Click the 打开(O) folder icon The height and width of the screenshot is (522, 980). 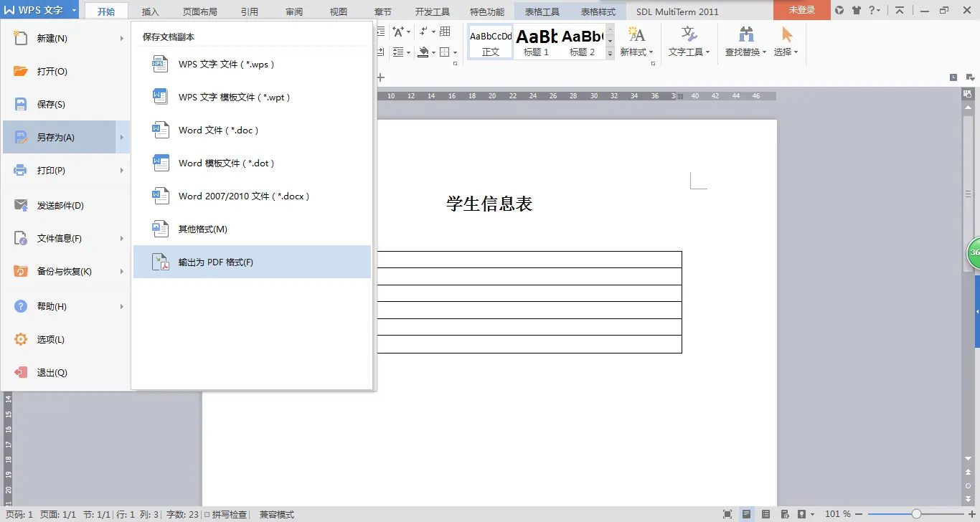tap(21, 72)
